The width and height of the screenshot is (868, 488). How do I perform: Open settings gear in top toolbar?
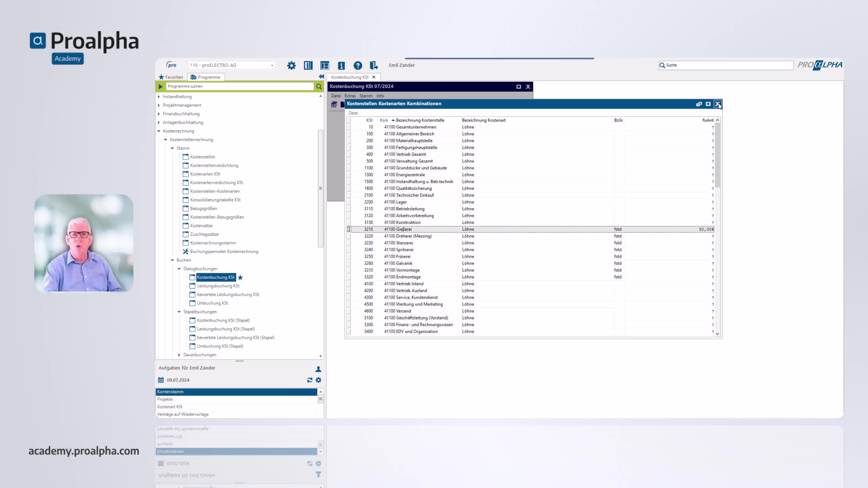(x=291, y=65)
